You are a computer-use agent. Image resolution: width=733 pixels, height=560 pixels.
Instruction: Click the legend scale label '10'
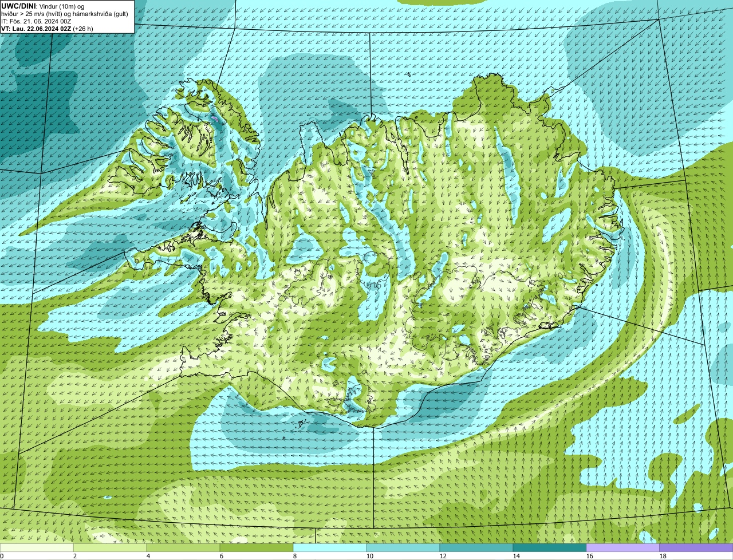tap(370, 556)
